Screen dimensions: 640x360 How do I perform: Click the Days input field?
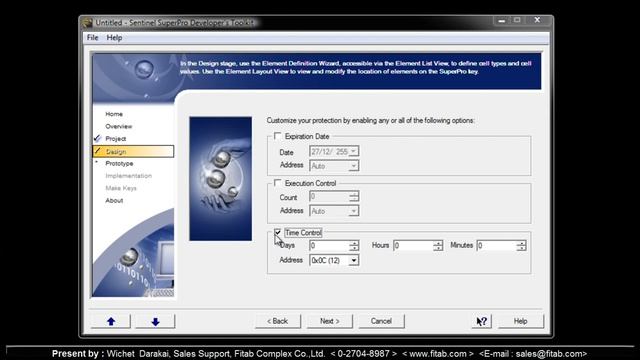coord(329,245)
